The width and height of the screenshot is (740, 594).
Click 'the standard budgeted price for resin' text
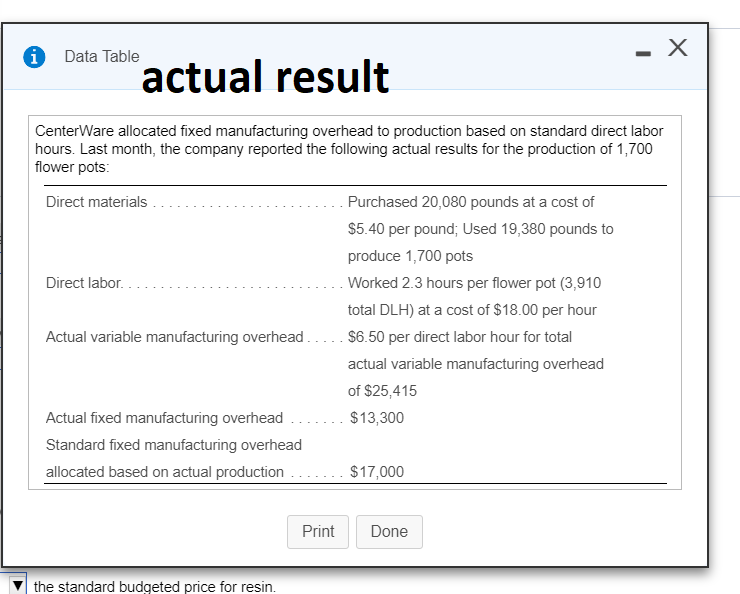click(x=154, y=586)
